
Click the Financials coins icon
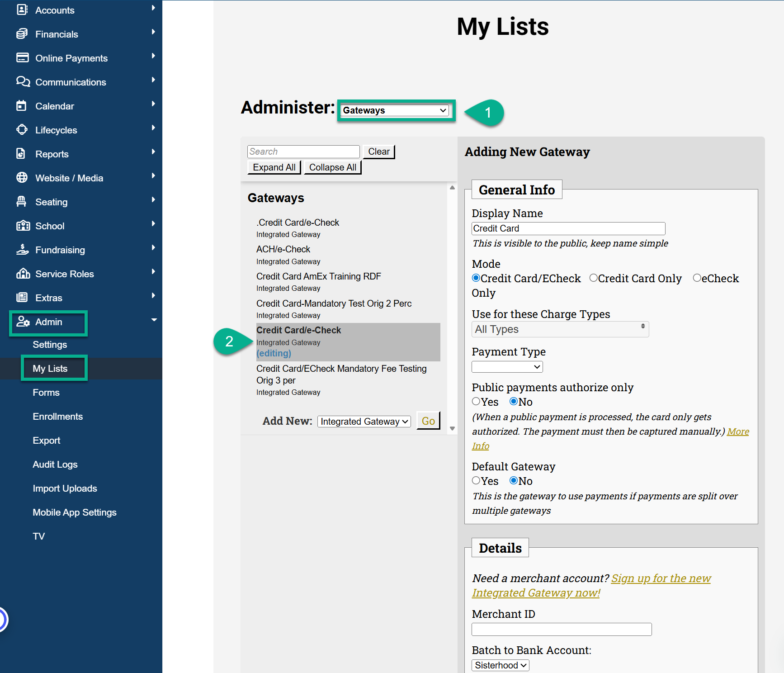point(22,34)
